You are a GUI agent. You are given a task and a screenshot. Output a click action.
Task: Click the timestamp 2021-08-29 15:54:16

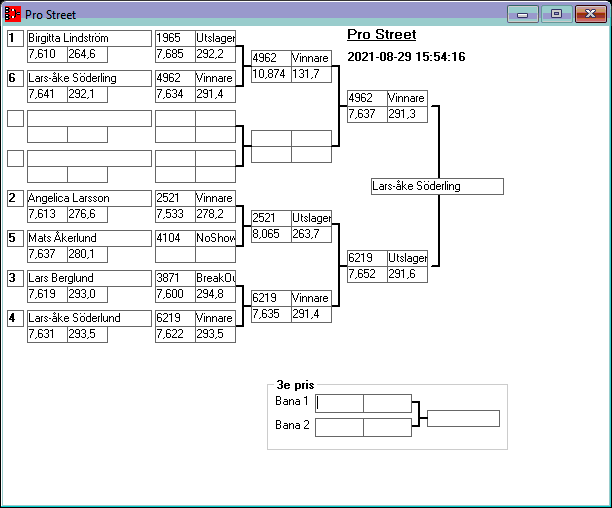coord(406,57)
